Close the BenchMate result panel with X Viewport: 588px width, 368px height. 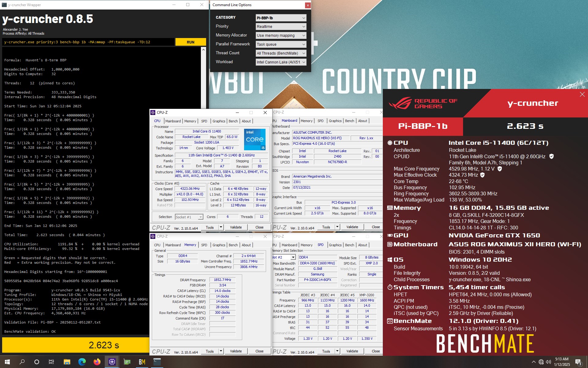coord(582,95)
